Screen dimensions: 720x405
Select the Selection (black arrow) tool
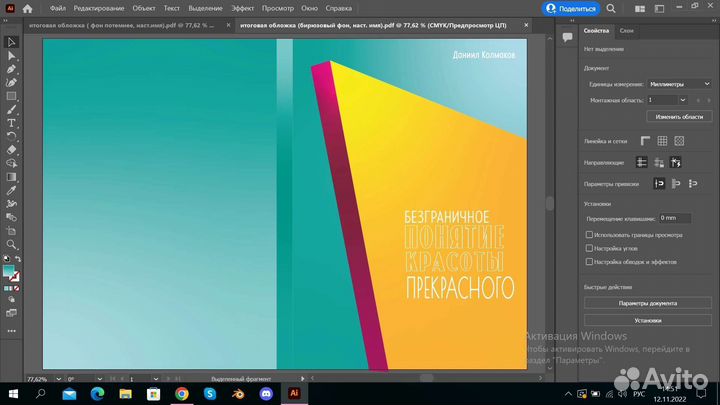[11, 43]
